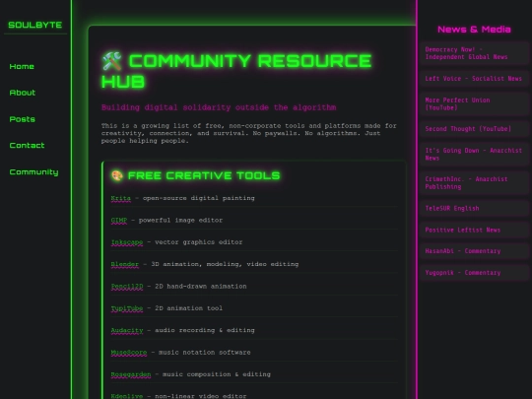
Task: Visit CrimethInc. - Anarchist Publishing
Action: pyautogui.click(x=474, y=183)
